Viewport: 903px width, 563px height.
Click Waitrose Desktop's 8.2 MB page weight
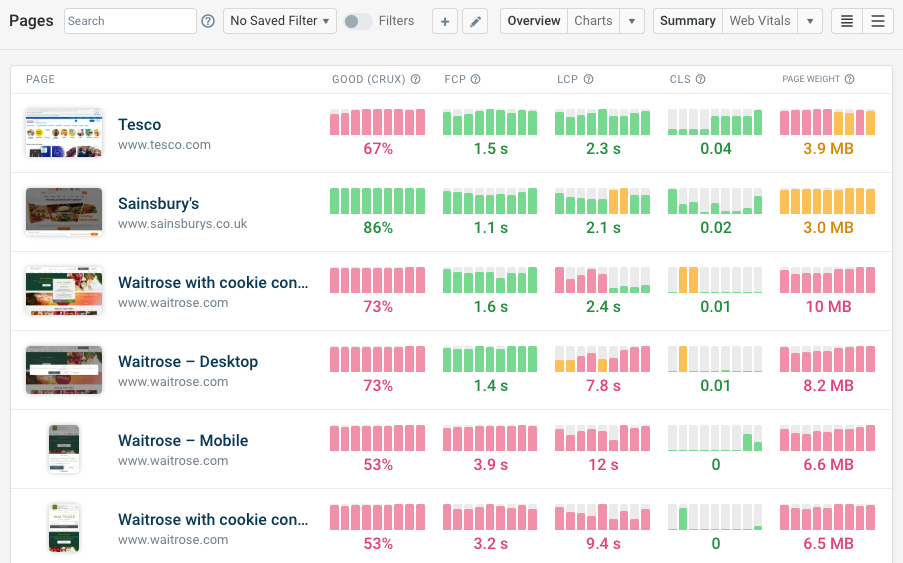828,386
